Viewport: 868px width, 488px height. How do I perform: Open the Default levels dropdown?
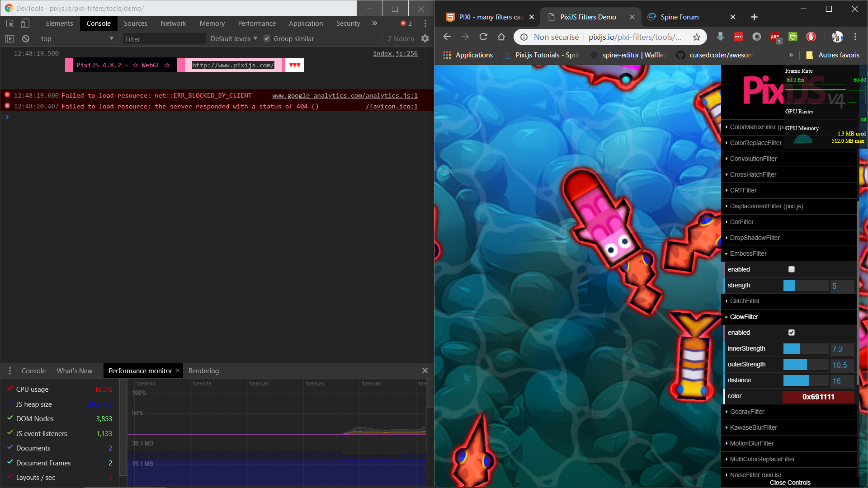234,39
